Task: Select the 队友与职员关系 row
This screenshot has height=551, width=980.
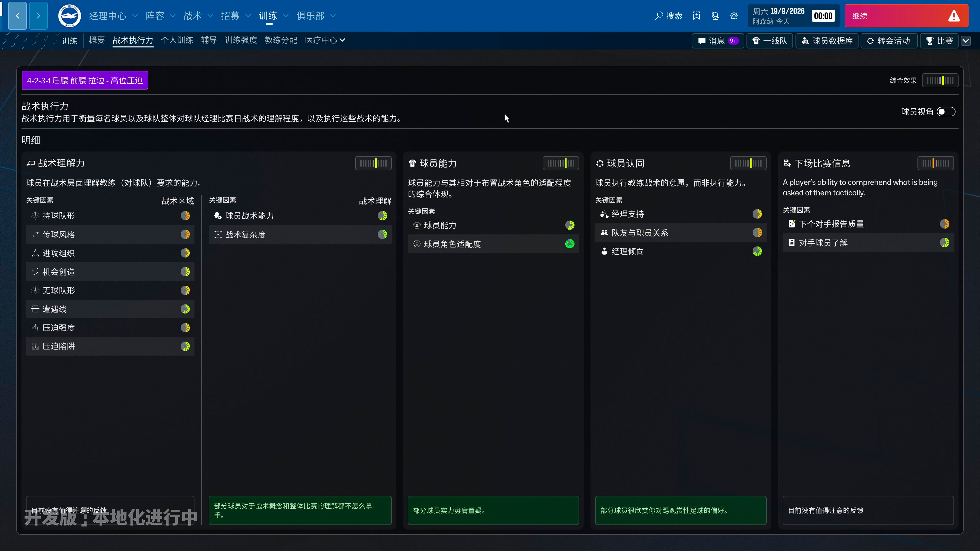Action: [x=681, y=232]
